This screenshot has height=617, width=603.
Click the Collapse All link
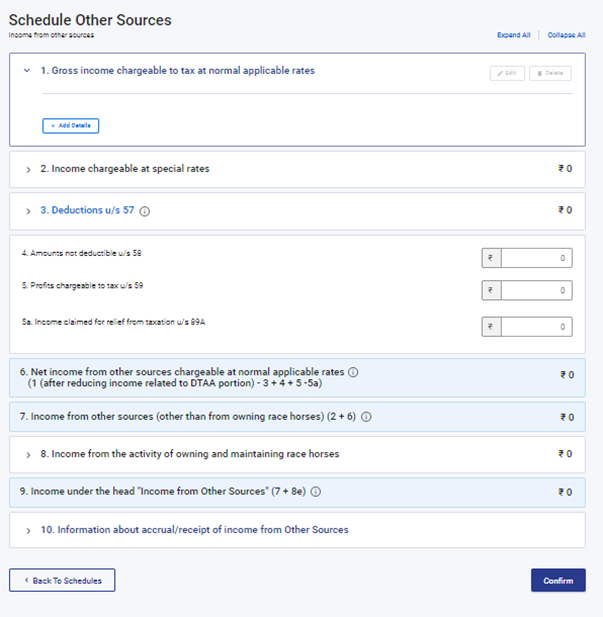coord(566,35)
